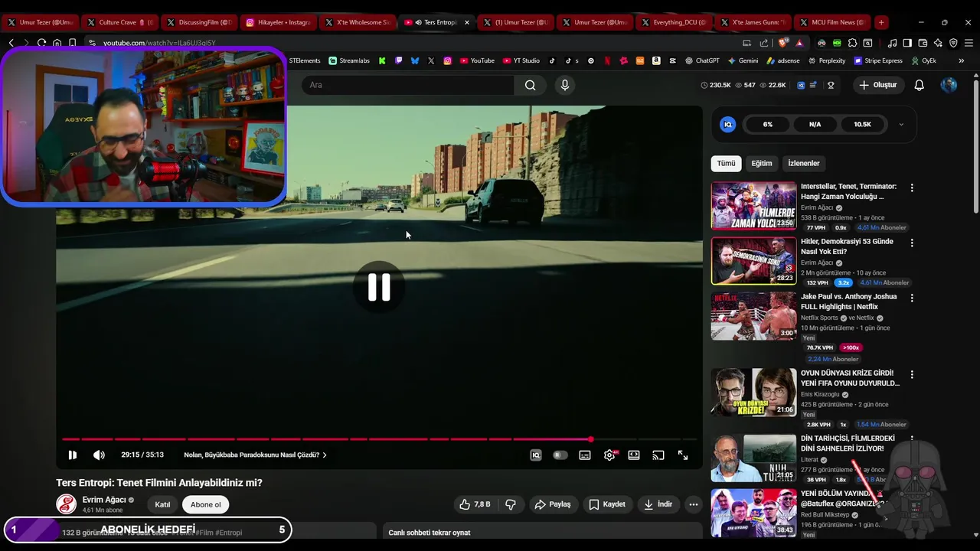Select the Eğitim filter chip
The width and height of the screenshot is (980, 551).
click(762, 163)
